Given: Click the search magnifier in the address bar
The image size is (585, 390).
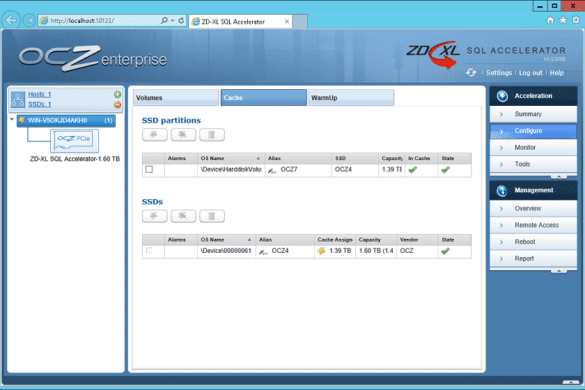Looking at the screenshot, I should coord(164,21).
